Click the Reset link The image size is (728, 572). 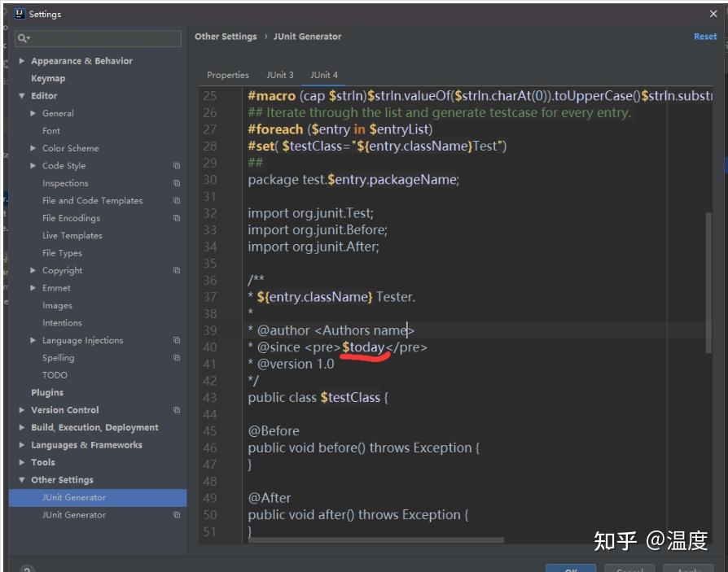(705, 36)
